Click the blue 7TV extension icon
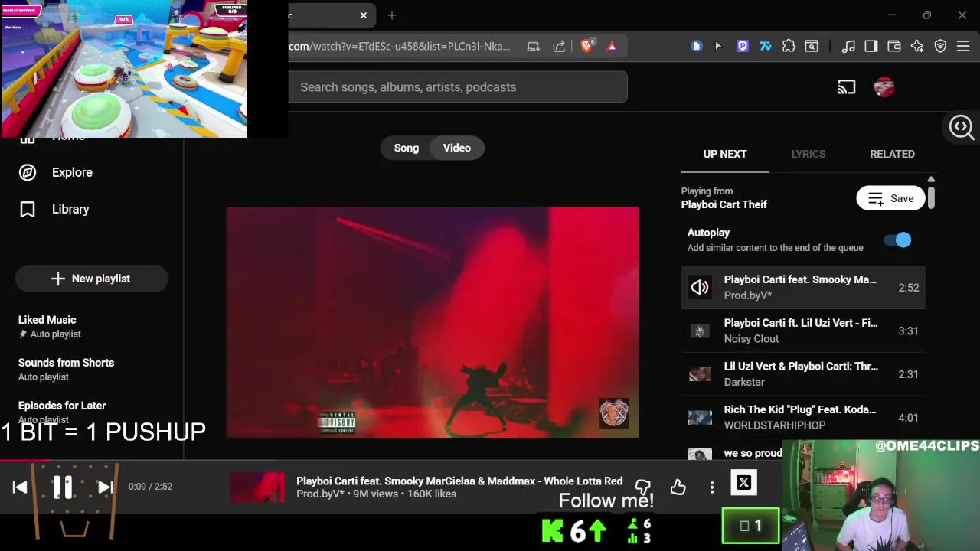Viewport: 980px width, 551px height. (x=765, y=46)
